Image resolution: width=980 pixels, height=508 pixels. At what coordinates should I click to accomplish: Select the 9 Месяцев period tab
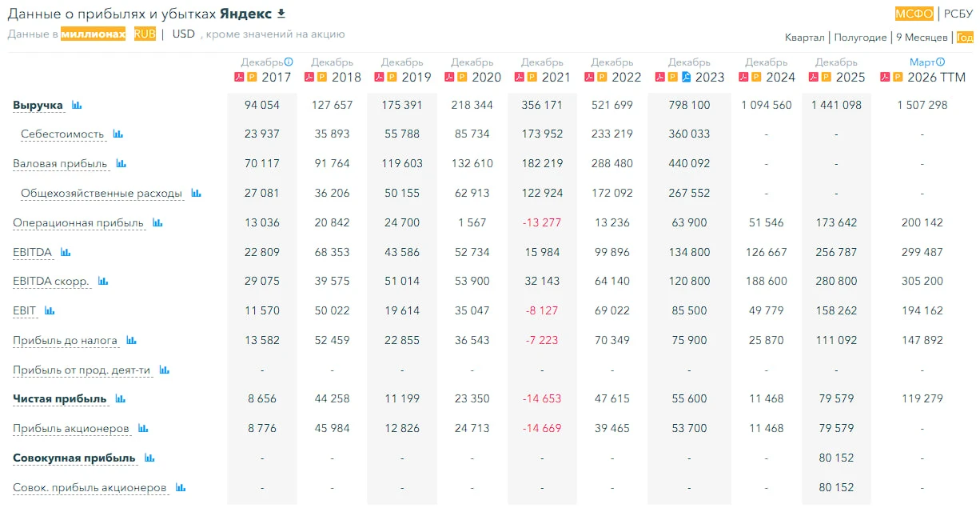[x=922, y=38]
